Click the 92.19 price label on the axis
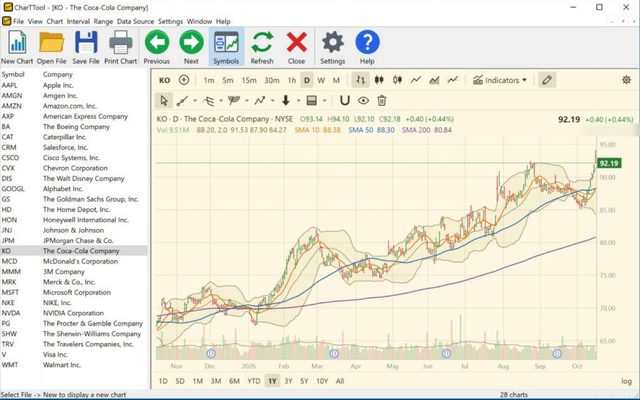 click(609, 163)
